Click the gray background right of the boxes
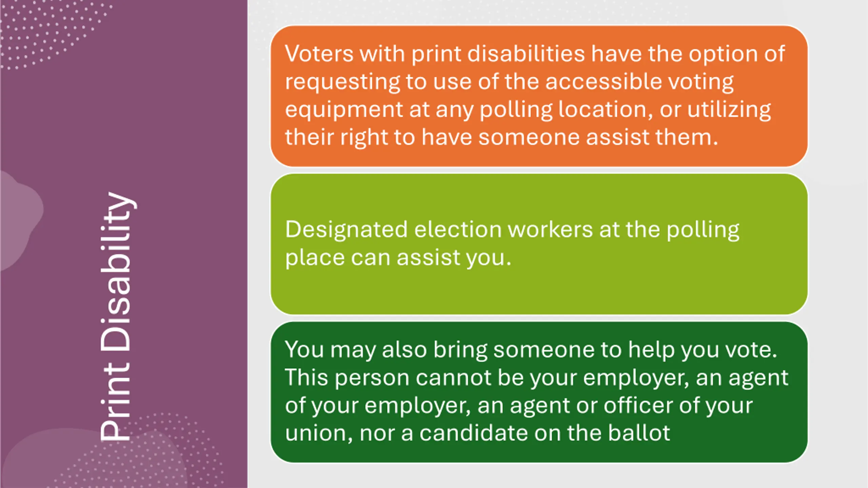The height and width of the screenshot is (488, 868). pyautogui.click(x=837, y=244)
